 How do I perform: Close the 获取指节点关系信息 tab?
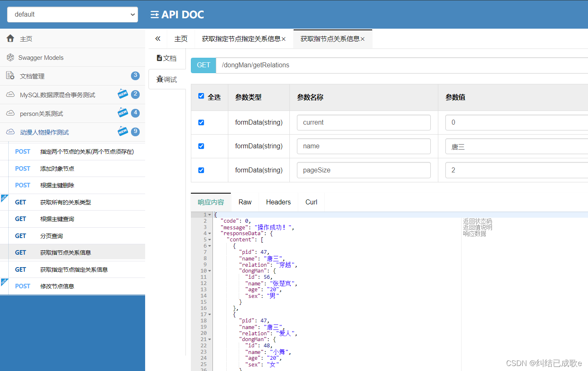tap(363, 39)
